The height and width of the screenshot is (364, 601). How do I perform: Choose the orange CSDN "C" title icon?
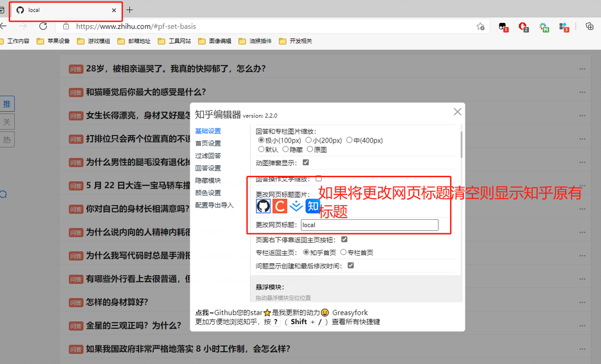click(x=280, y=206)
